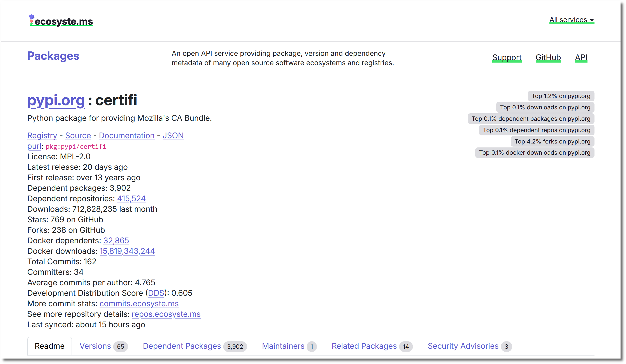Open the Registry link
The height and width of the screenshot is (364, 626).
click(x=42, y=136)
